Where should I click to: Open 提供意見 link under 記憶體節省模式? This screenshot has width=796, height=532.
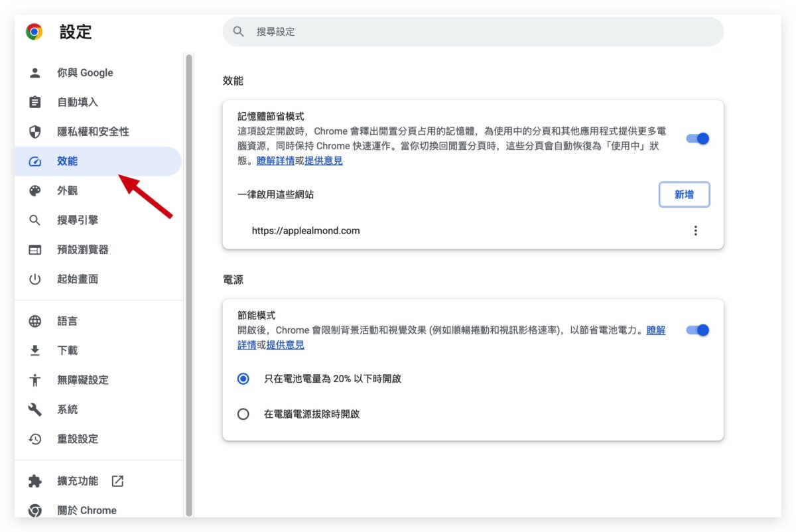click(324, 161)
